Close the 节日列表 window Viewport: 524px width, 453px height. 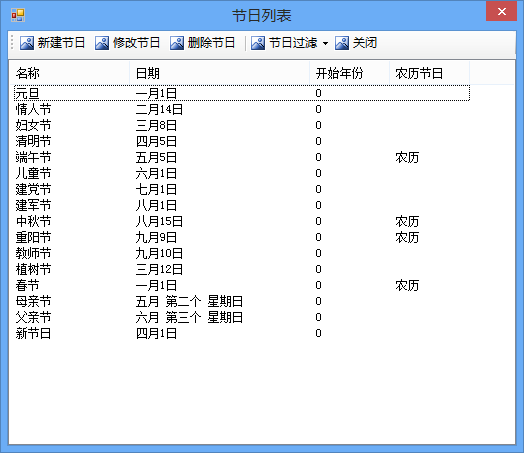coord(501,11)
